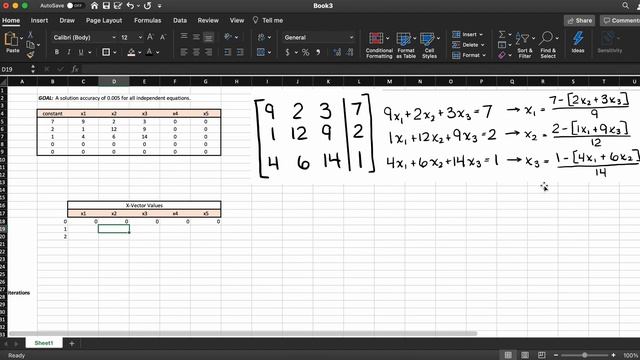Click the Share button

click(x=580, y=20)
